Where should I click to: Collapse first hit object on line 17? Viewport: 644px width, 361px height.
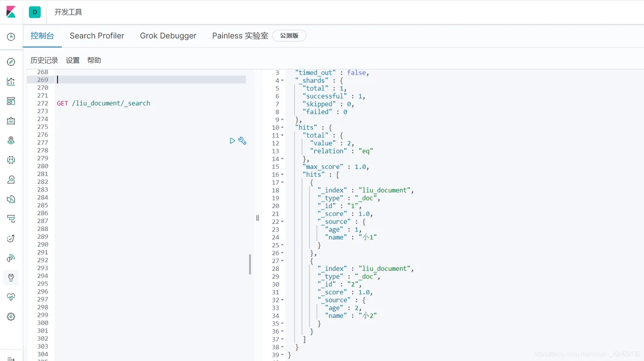coord(282,182)
